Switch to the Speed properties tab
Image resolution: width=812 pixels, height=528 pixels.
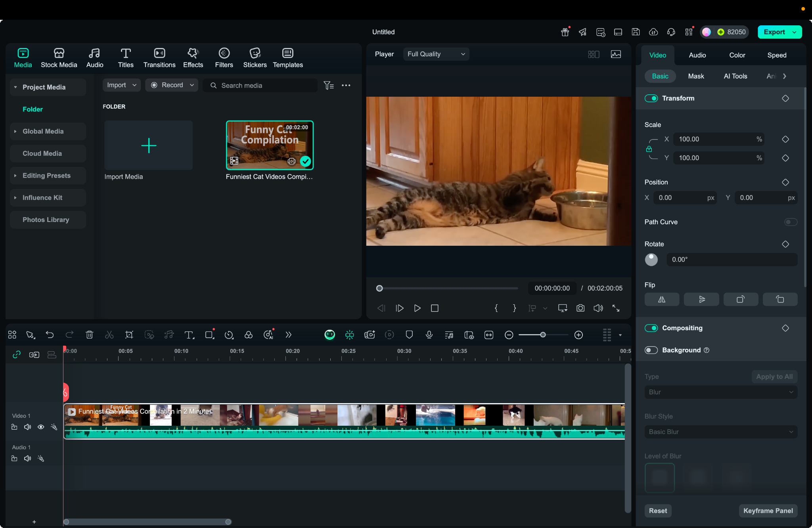point(777,55)
